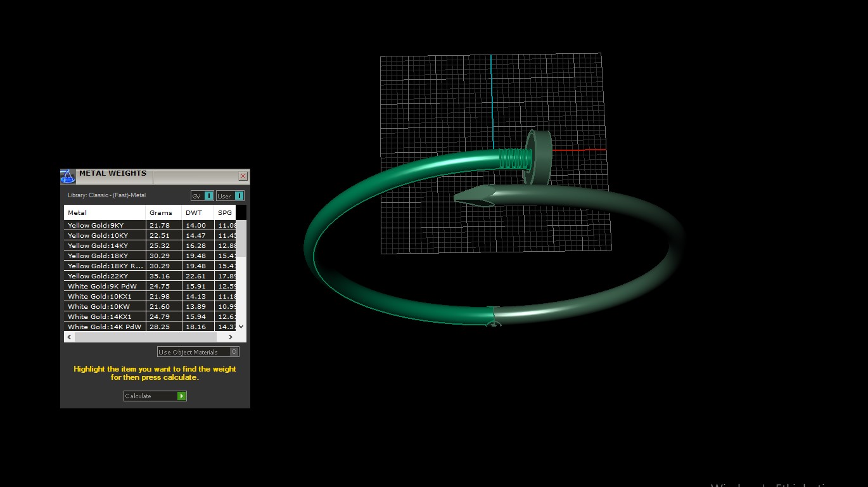Sort by the Metal column header
The height and width of the screenshot is (487, 868).
click(105, 212)
